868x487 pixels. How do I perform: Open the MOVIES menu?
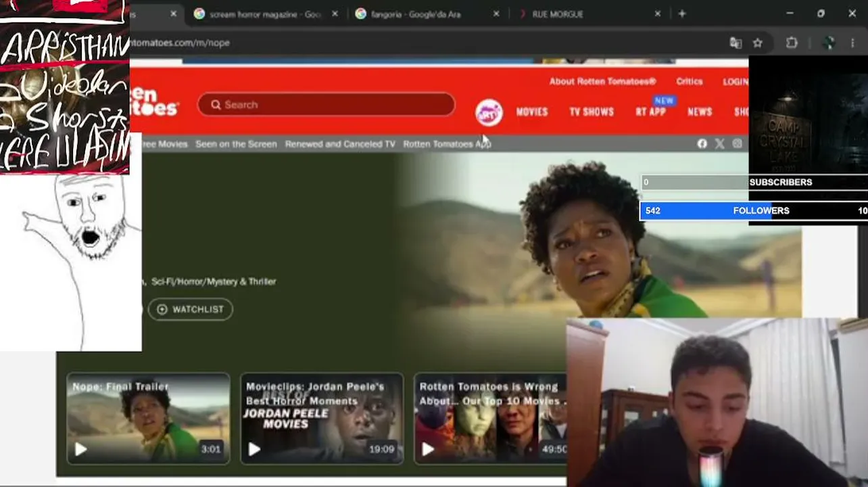(x=532, y=112)
